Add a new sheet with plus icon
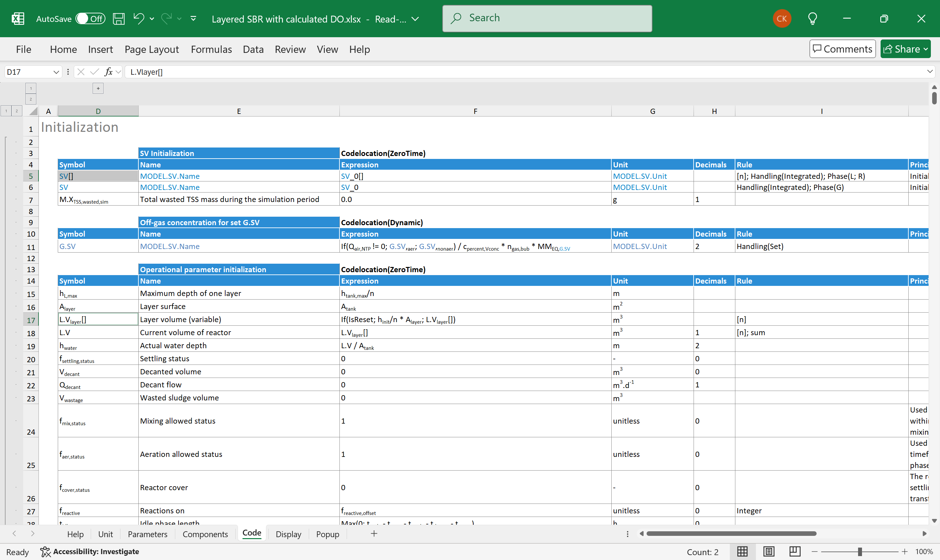This screenshot has height=560, width=940. (374, 534)
